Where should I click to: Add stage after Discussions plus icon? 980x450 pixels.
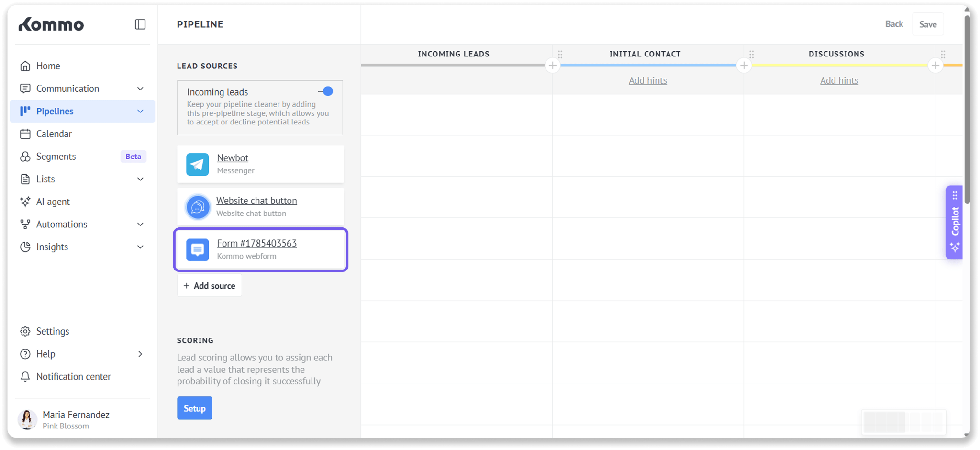pyautogui.click(x=935, y=66)
